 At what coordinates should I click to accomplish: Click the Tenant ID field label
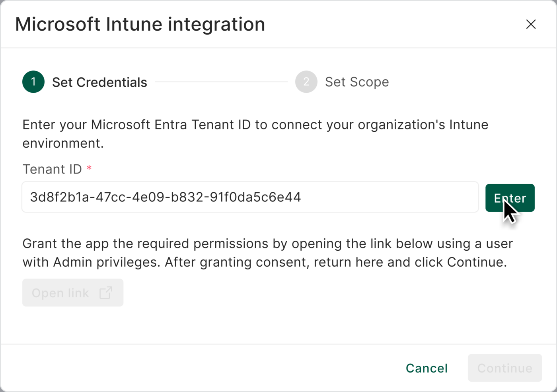[x=52, y=169]
